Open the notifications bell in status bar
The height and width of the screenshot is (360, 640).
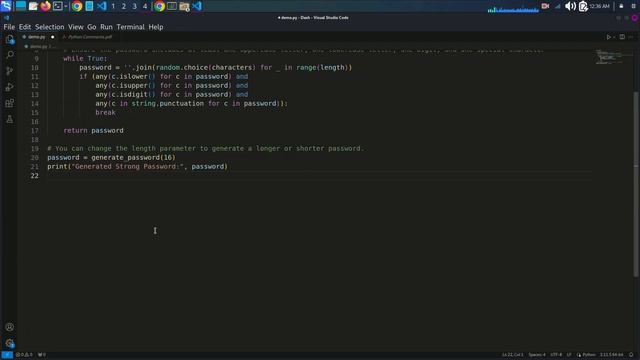click(631, 355)
